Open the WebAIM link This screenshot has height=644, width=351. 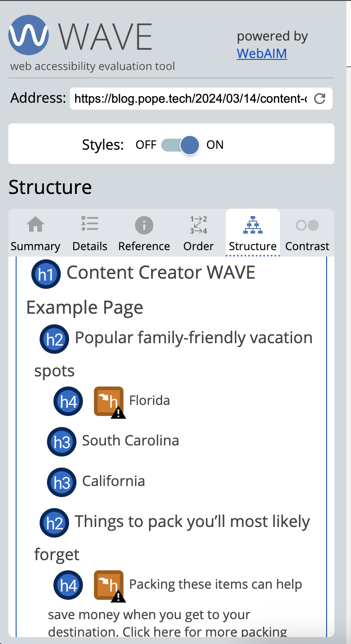(262, 54)
